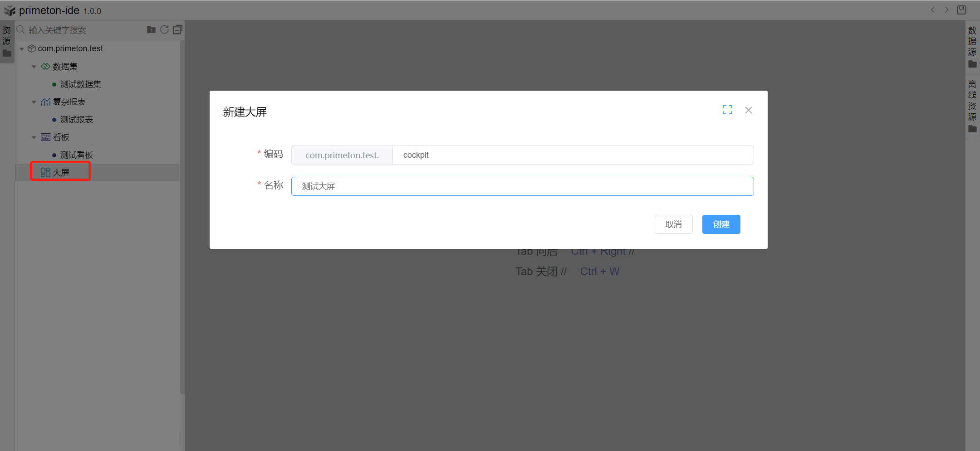Collapse the 数据集 folder

pos(34,67)
